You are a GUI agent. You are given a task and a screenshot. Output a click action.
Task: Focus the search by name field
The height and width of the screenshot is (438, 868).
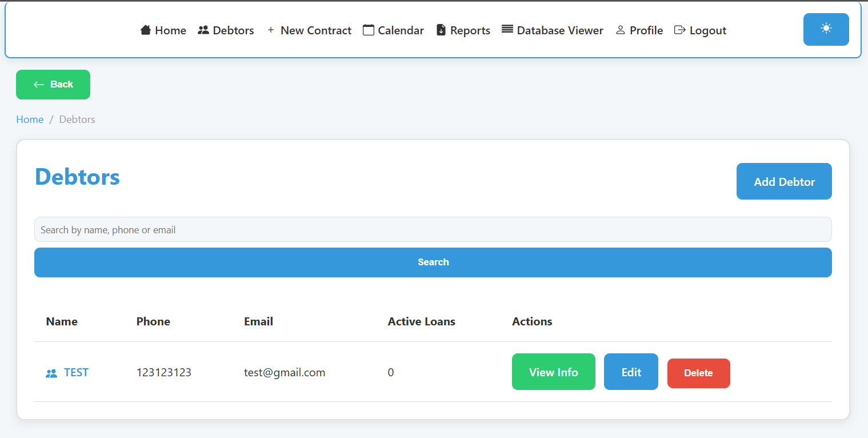pyautogui.click(x=433, y=229)
